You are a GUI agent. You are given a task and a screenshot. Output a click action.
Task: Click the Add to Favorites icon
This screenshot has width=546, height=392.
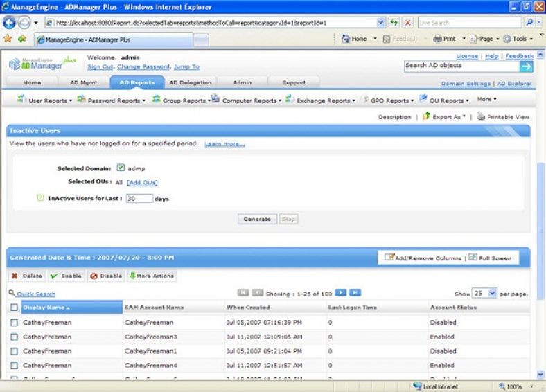pos(22,39)
